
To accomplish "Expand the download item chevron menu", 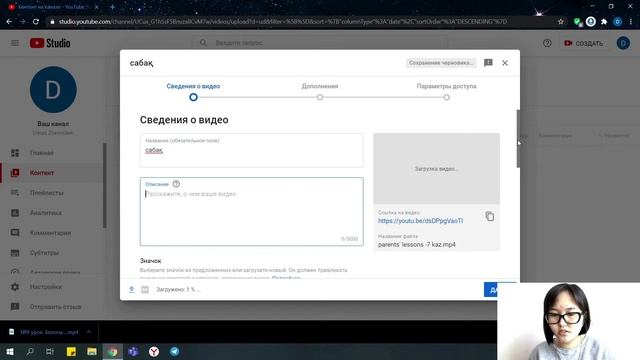I will coord(89,332).
